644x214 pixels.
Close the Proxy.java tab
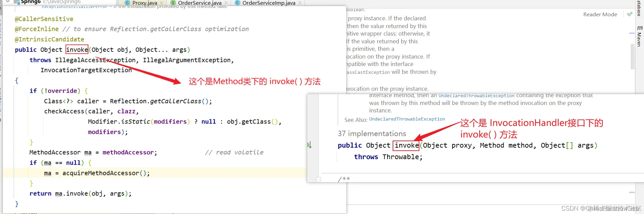pos(162,3)
